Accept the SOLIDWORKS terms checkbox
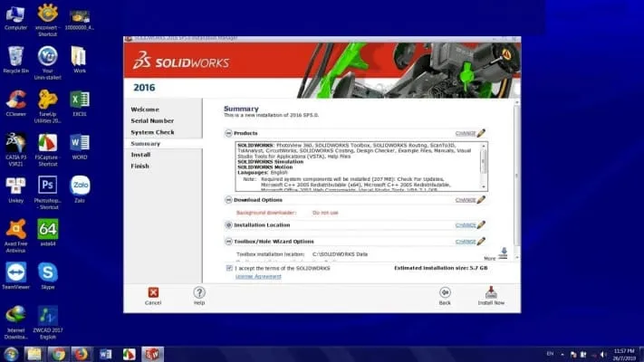The height and width of the screenshot is (362, 644). pos(229,268)
